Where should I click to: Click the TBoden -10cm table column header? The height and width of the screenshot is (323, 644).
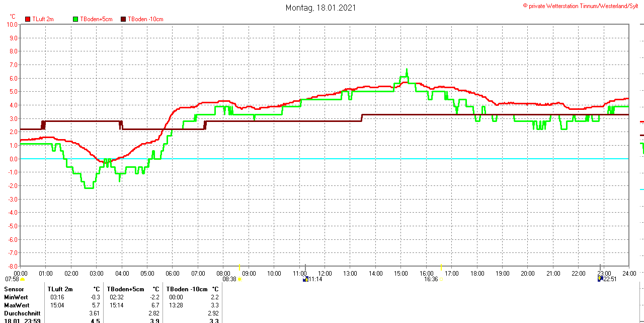(x=186, y=289)
